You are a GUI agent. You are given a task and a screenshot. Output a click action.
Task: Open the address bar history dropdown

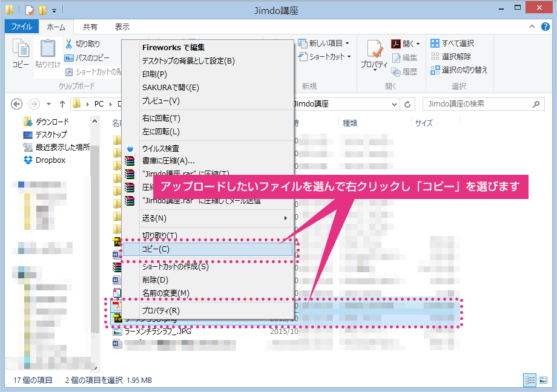(x=394, y=104)
